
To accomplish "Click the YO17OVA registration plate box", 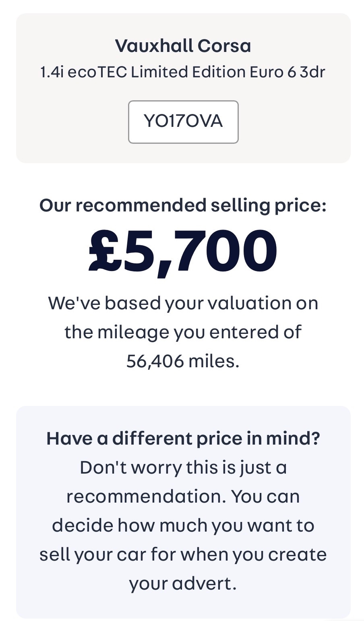I will pyautogui.click(x=183, y=122).
